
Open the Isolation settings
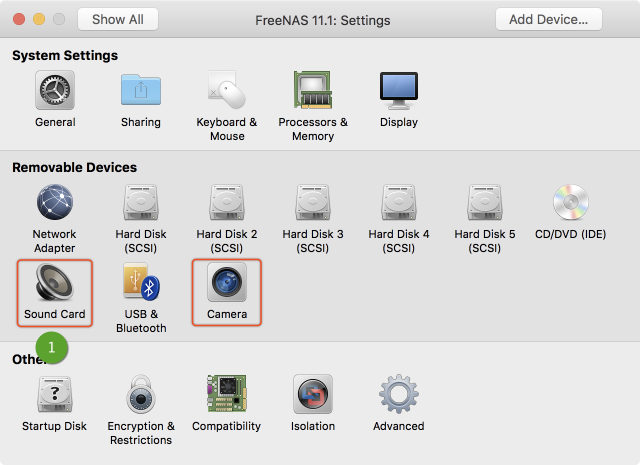313,395
